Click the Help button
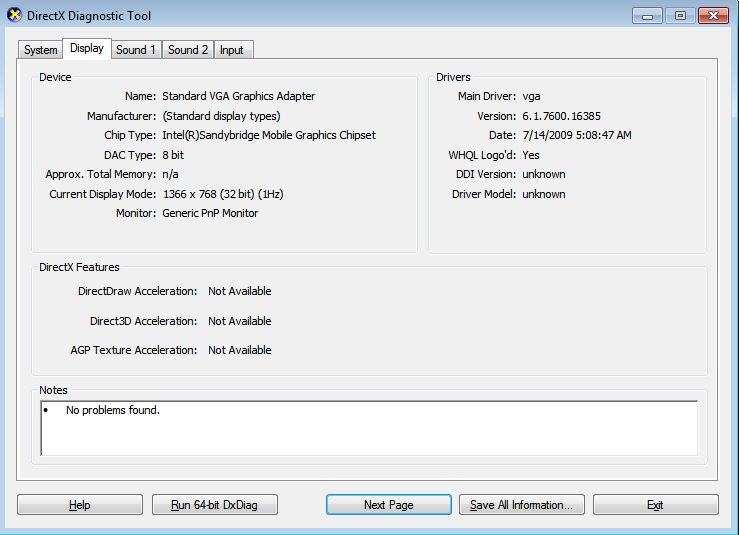Screen dimensions: 739x535 pyautogui.click(x=80, y=505)
